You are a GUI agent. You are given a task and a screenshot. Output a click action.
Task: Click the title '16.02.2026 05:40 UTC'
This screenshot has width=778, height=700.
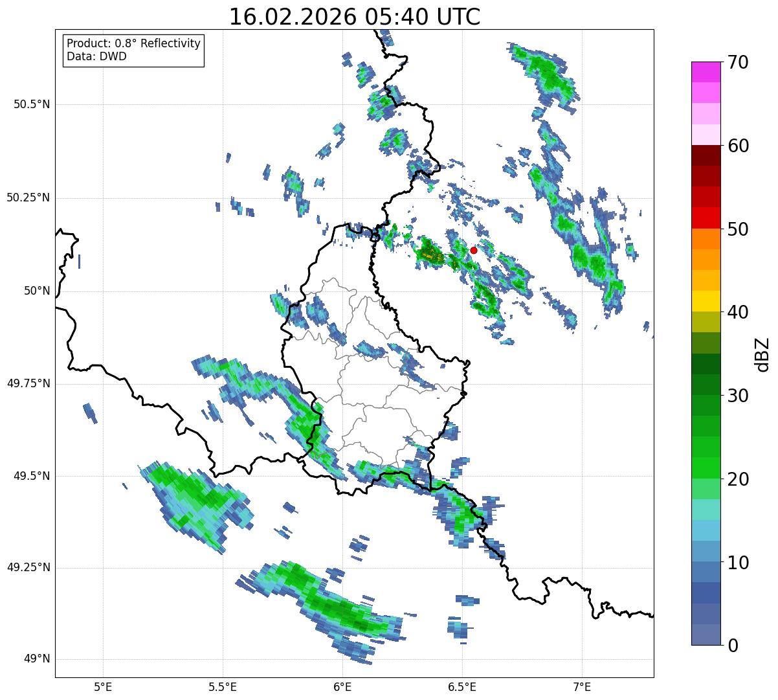355,17
